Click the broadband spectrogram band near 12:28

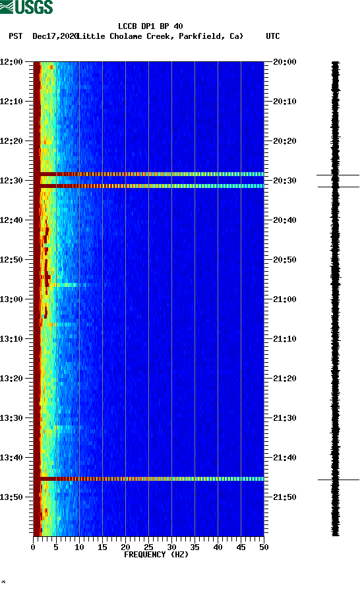point(149,174)
